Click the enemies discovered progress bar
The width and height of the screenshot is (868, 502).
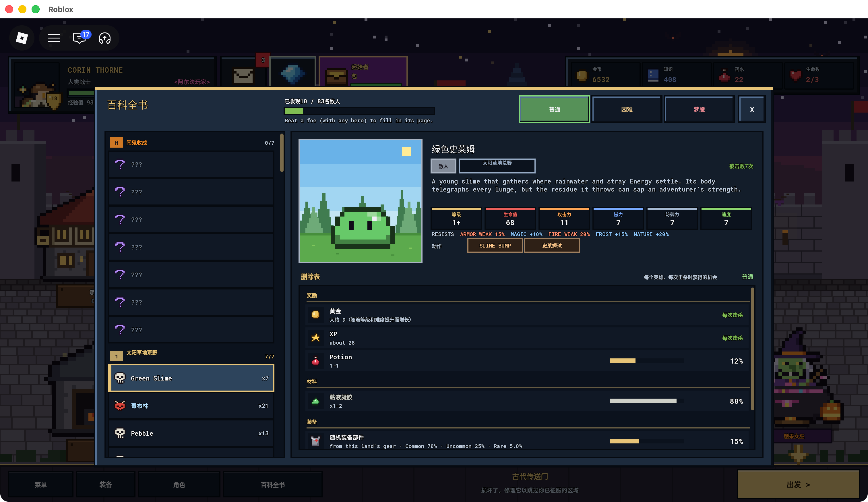[359, 111]
